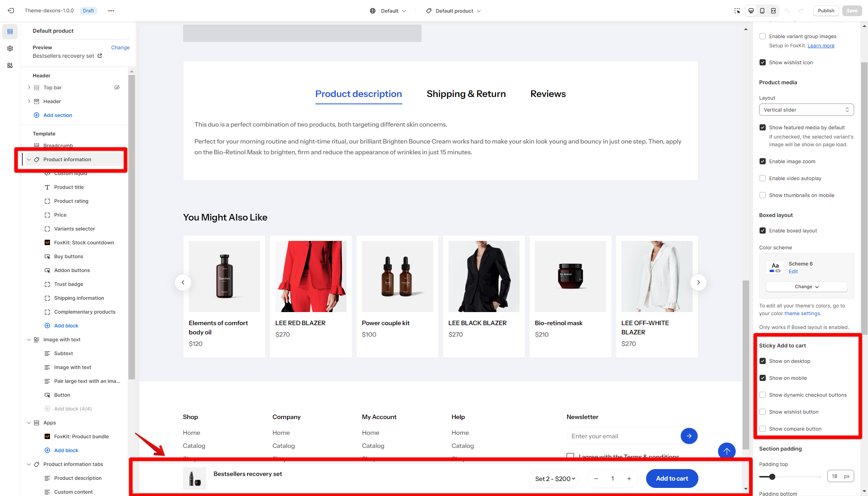Expand the Top bar section
The image size is (868, 496).
pos(29,87)
